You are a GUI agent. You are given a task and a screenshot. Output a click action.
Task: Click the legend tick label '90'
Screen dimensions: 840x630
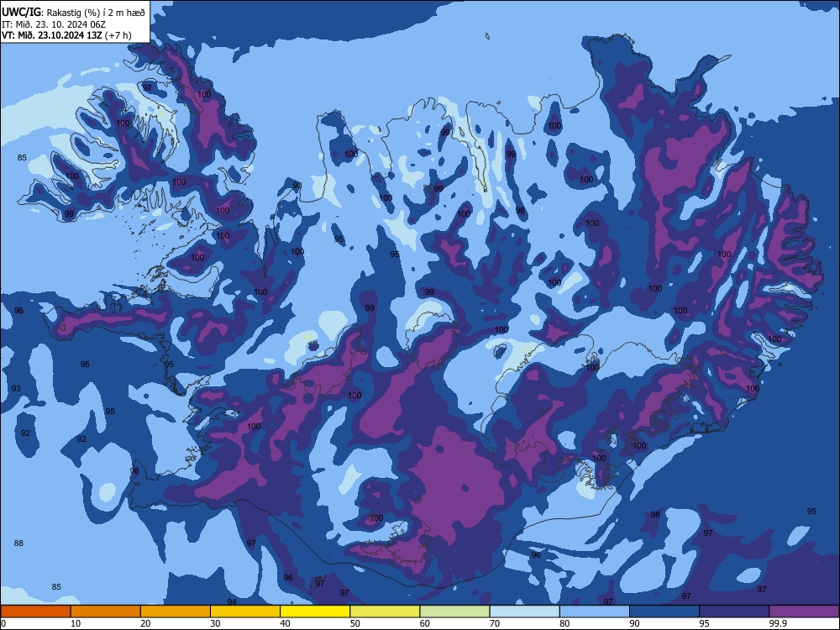[634, 623]
